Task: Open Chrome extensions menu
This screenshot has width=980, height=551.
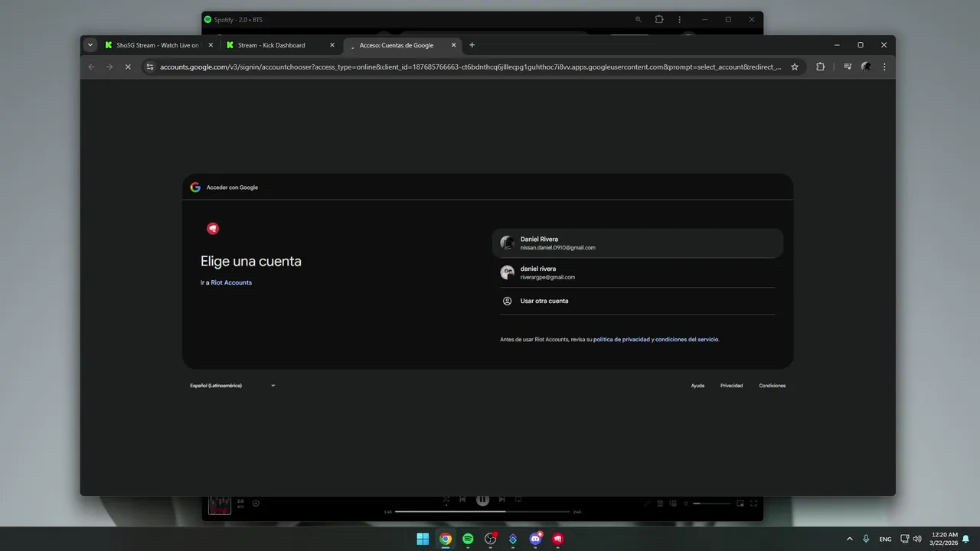Action: coord(820,67)
